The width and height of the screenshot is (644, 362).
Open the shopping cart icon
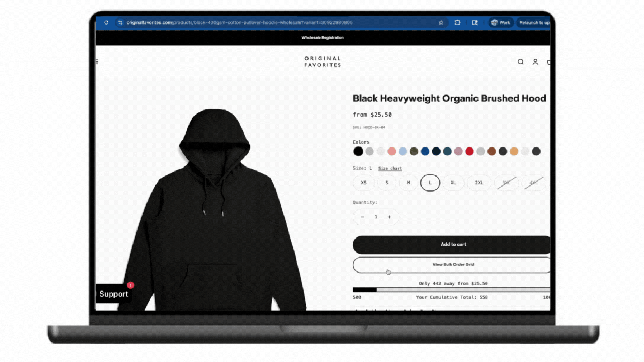pos(549,62)
